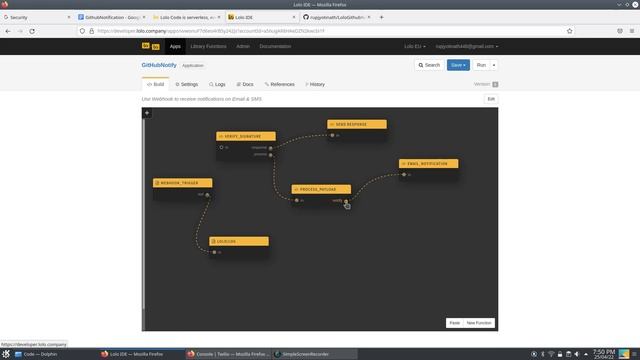Switch to the GithubNotification browser tab

click(x=111, y=17)
